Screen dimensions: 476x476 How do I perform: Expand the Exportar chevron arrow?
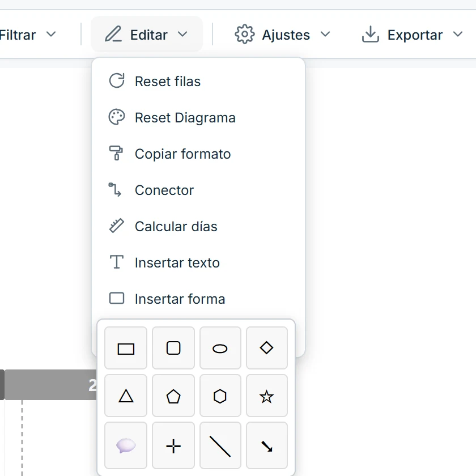click(458, 34)
